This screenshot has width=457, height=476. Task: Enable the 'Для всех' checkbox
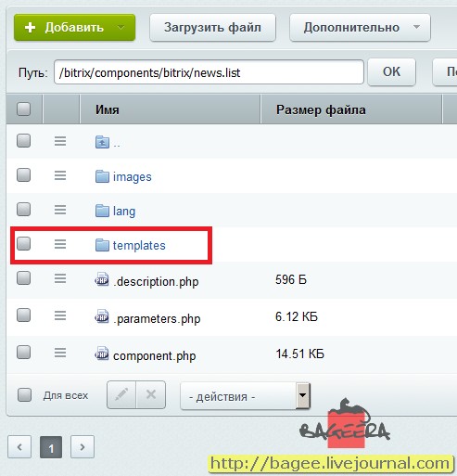(x=24, y=394)
